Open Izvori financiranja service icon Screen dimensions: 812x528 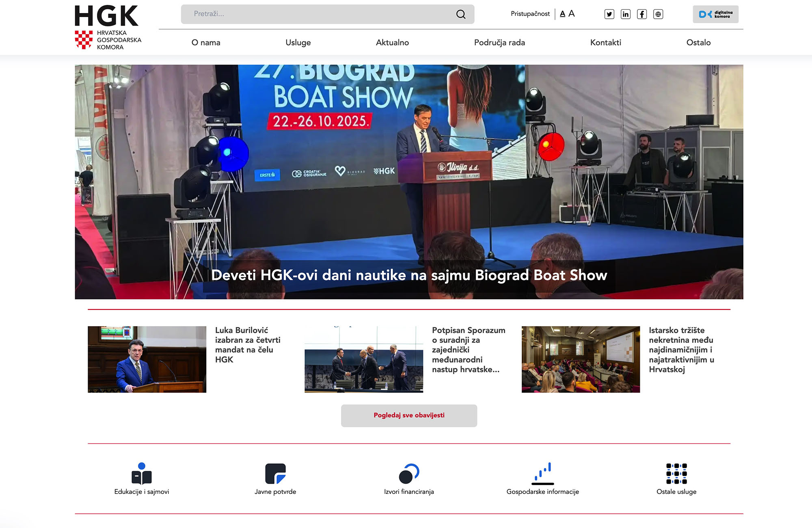pyautogui.click(x=409, y=474)
